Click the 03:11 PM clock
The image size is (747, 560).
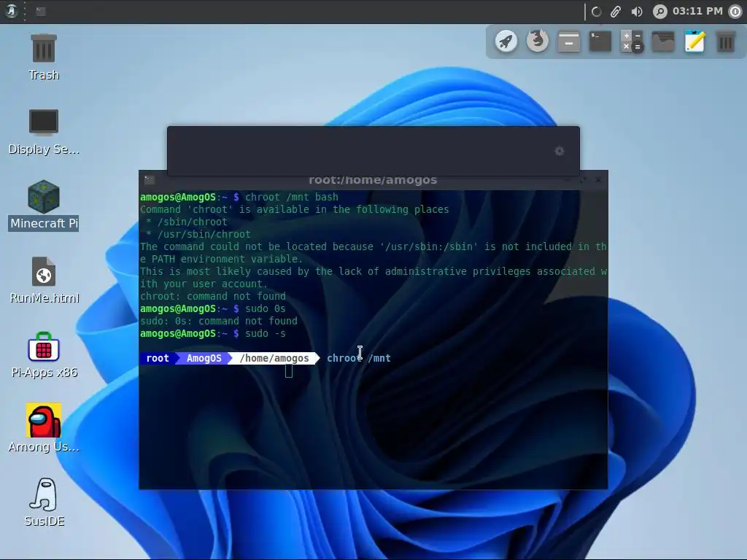(x=697, y=11)
